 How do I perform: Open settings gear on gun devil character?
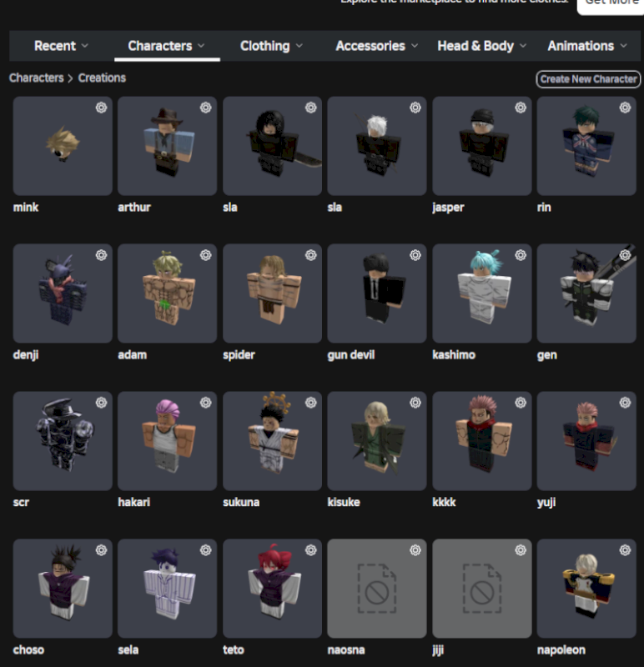(415, 255)
